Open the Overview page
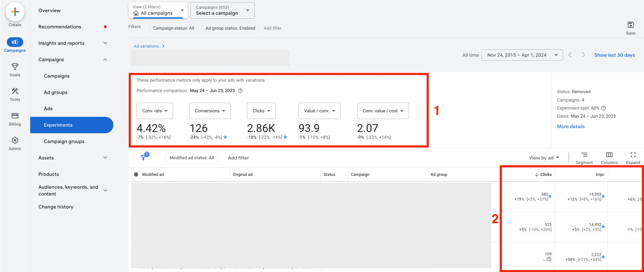The image size is (644, 272). [49, 10]
